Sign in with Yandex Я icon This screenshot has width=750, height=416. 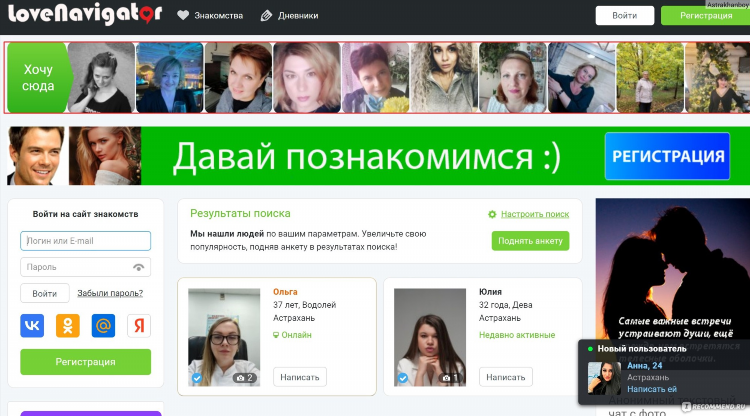pos(139,326)
